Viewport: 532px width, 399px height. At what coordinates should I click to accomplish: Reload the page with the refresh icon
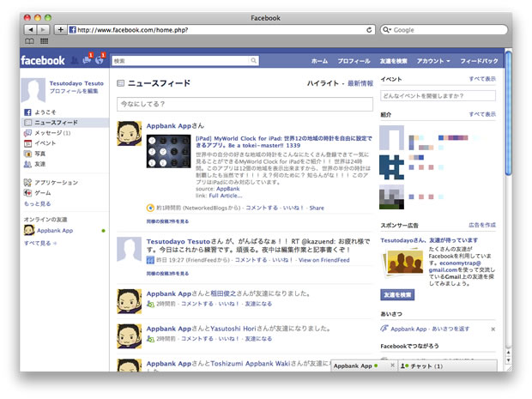click(369, 30)
